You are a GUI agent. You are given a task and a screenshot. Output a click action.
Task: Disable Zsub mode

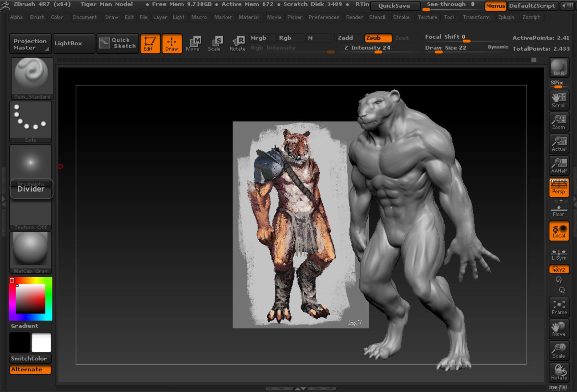pyautogui.click(x=378, y=38)
